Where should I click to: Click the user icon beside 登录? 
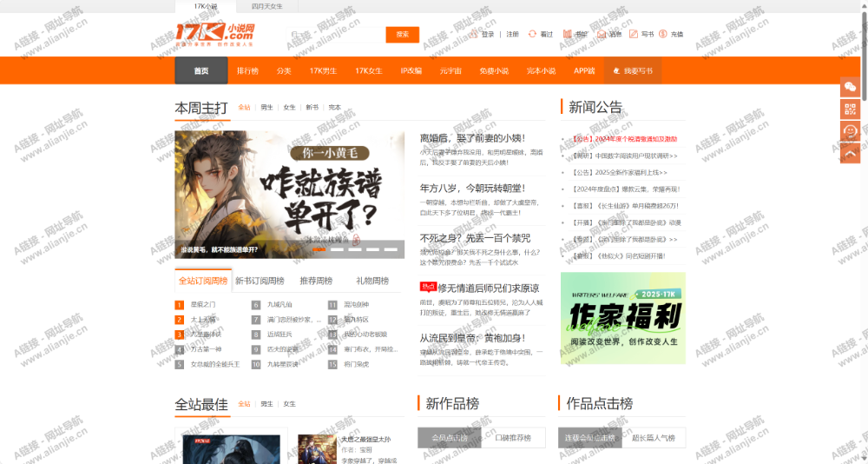[x=474, y=35]
